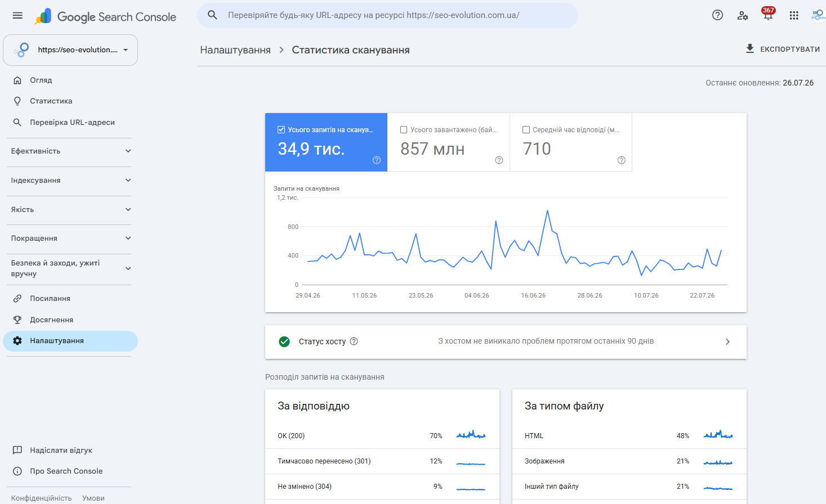Viewport: 826px width, 504px height.
Task: Click help icon on average response time card
Action: pyautogui.click(x=622, y=160)
